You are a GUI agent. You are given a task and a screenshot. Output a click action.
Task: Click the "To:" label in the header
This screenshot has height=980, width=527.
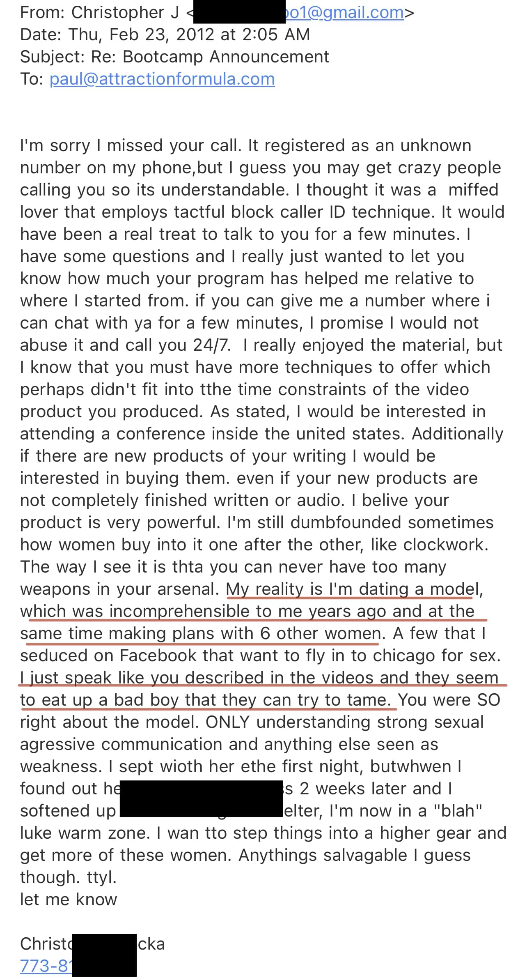click(x=32, y=79)
